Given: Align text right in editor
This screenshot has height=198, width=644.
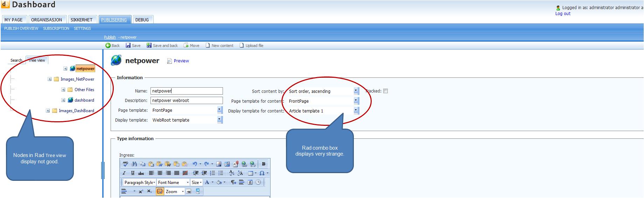Looking at the screenshot, I should pyautogui.click(x=168, y=173).
